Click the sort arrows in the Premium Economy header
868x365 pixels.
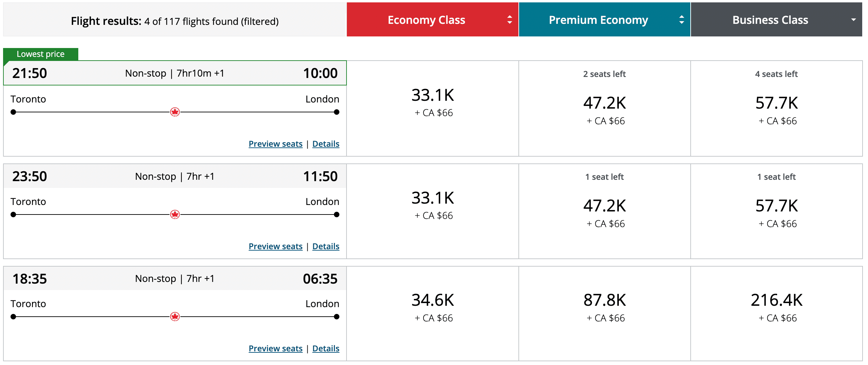[682, 19]
